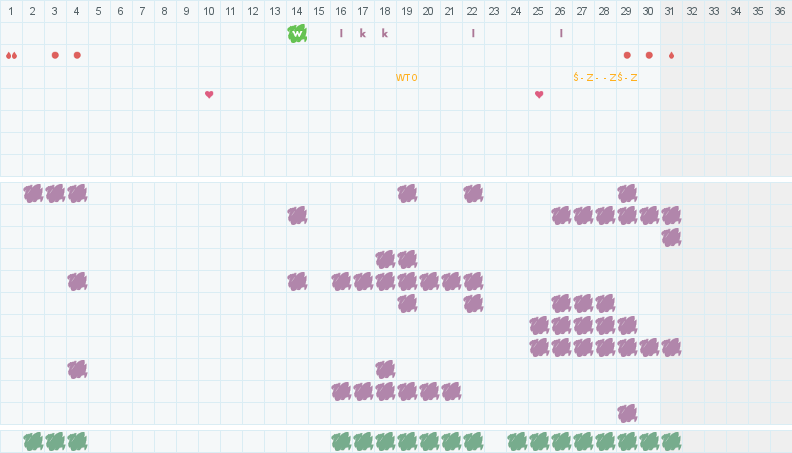Viewport: 792px width, 453px height.
Task: Select the 'l' marker on day 16
Action: pyautogui.click(x=341, y=33)
